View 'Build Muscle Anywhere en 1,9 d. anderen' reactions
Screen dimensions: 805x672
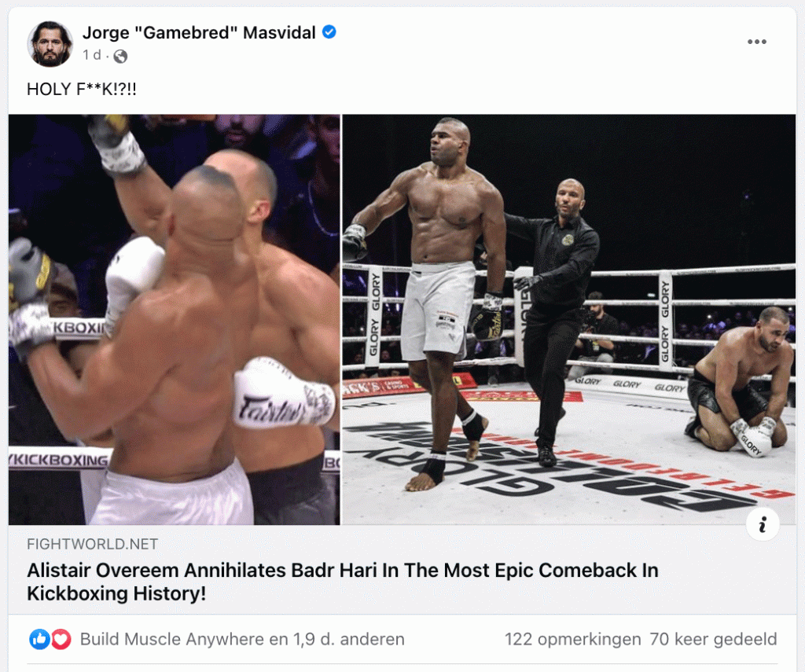click(242, 639)
